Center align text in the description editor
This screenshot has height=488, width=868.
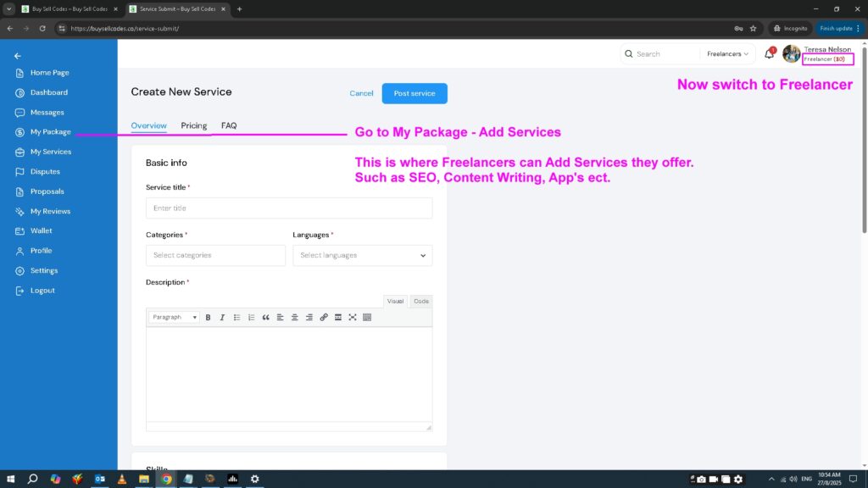[x=294, y=317]
